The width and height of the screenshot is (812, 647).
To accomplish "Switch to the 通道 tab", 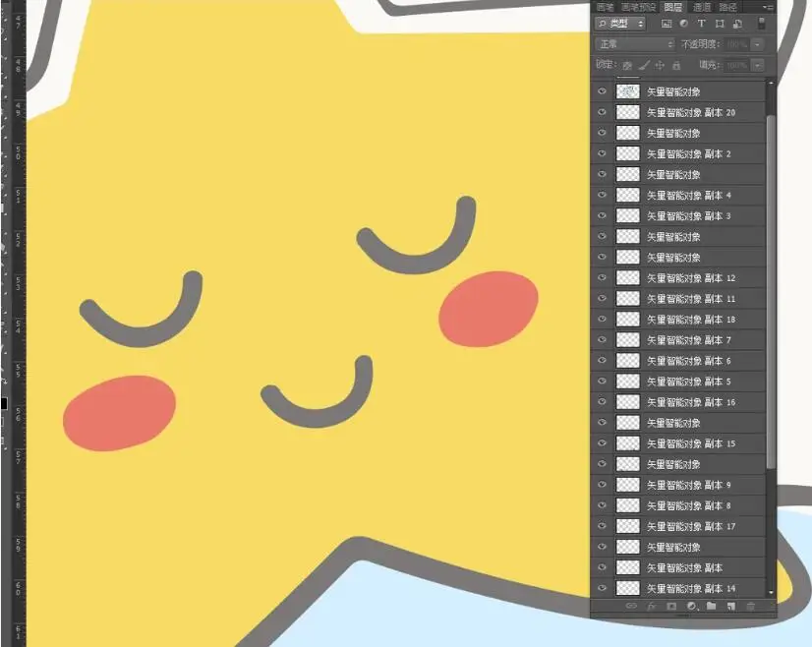I will coord(702,7).
